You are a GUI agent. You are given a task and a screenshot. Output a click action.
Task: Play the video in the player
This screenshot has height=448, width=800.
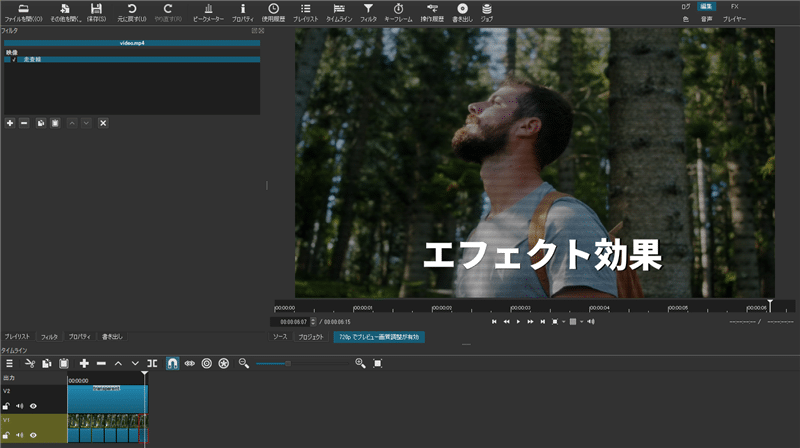518,322
